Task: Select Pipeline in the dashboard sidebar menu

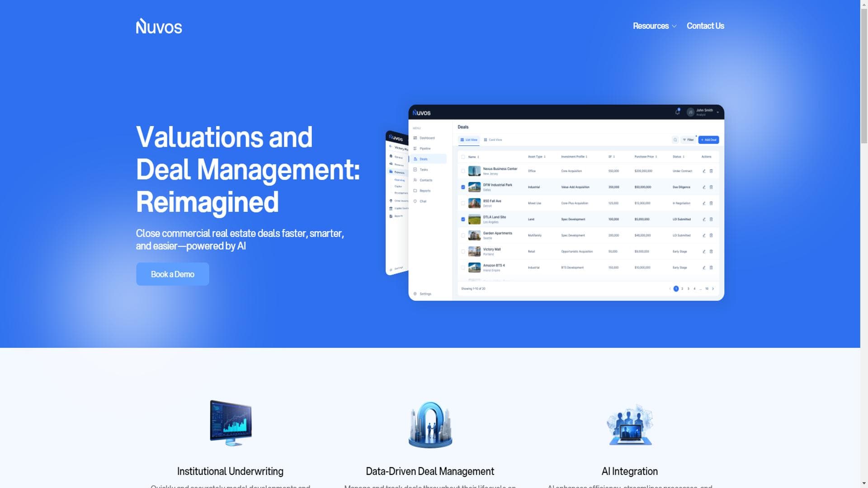Action: (x=425, y=149)
